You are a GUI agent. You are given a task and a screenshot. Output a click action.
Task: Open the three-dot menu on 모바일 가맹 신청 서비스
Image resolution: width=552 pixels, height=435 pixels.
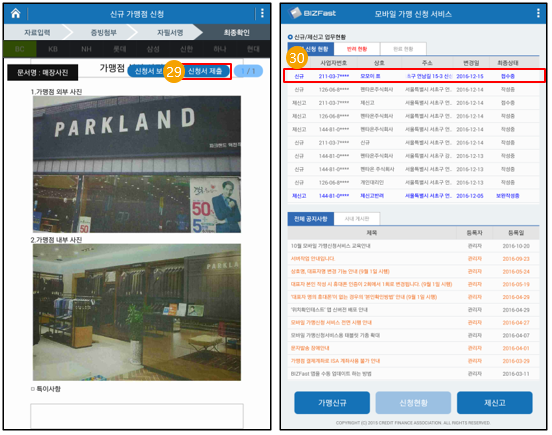pyautogui.click(x=538, y=13)
